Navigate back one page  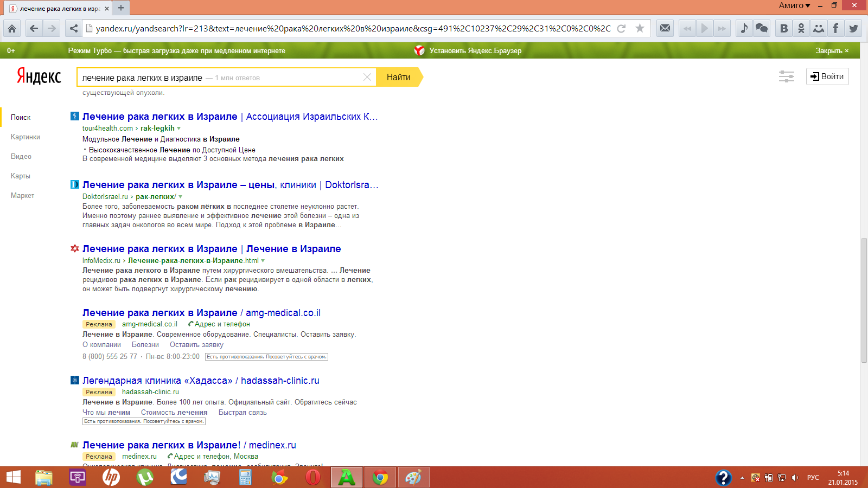(x=34, y=28)
